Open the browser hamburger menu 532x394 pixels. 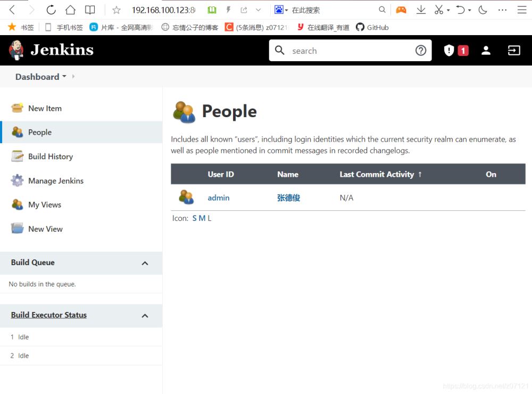522,10
